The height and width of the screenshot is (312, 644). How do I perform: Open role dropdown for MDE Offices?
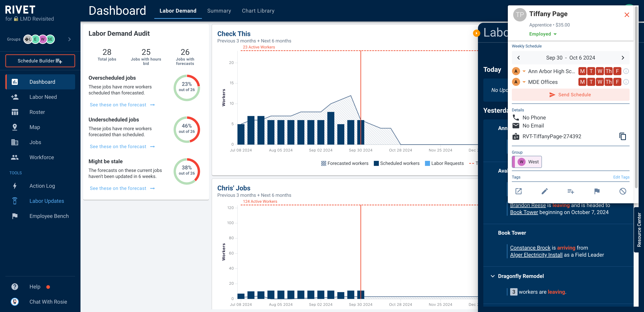pyautogui.click(x=524, y=82)
